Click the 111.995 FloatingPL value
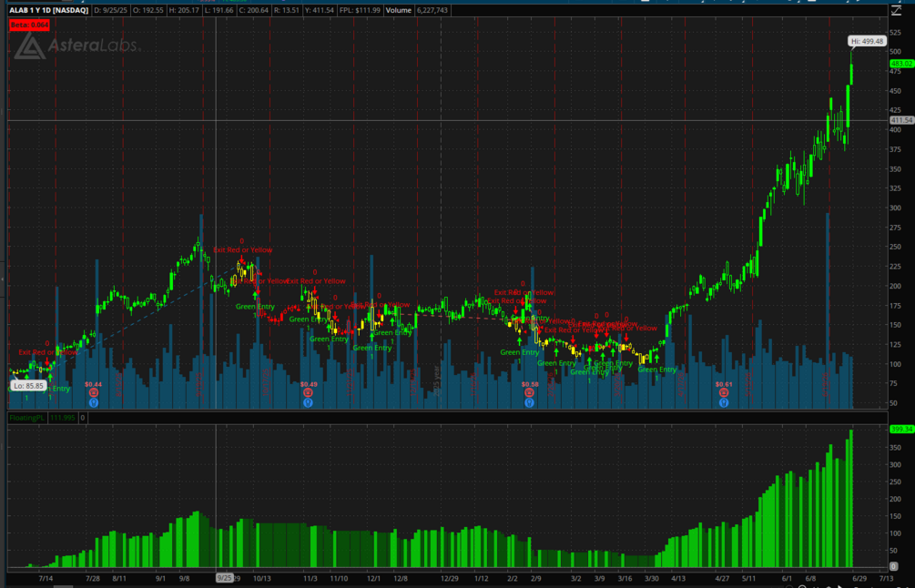The height and width of the screenshot is (588, 915). 63,418
